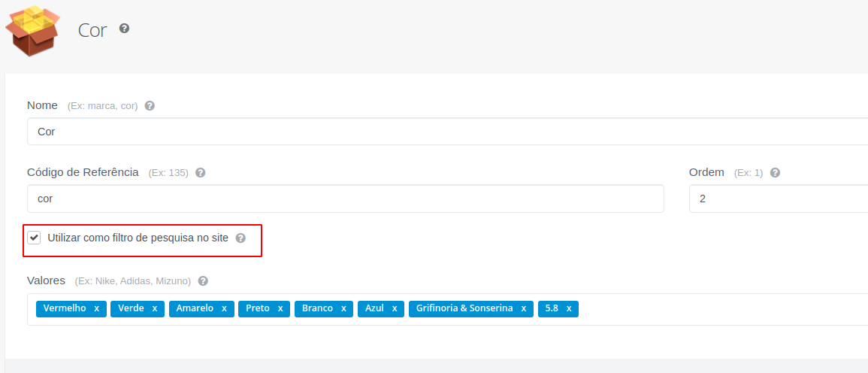The width and height of the screenshot is (868, 373).
Task: Focus the Nome text field
Action: (447, 132)
